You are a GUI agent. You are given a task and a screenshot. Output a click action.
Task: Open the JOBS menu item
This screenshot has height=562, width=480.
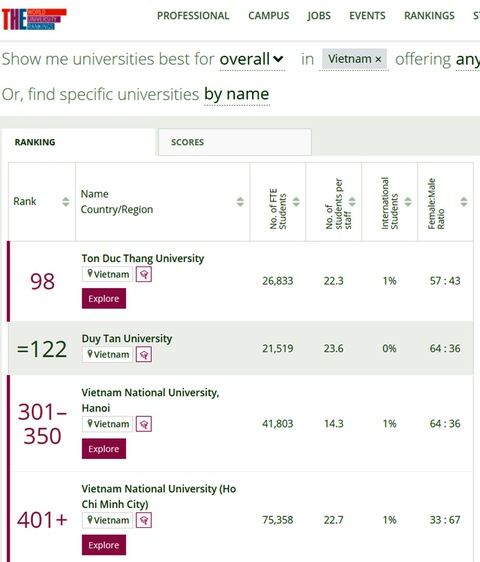tap(319, 16)
